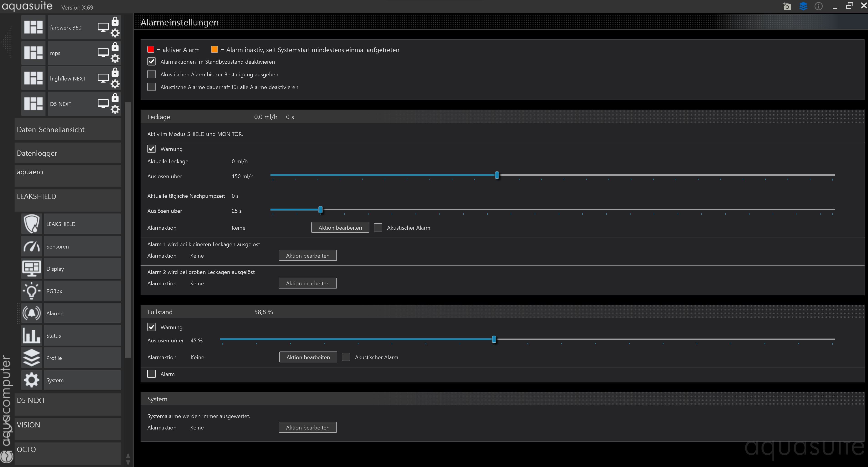868x467 pixels.
Task: Click Aktion bearbeiten for Alarm 1
Action: (308, 256)
